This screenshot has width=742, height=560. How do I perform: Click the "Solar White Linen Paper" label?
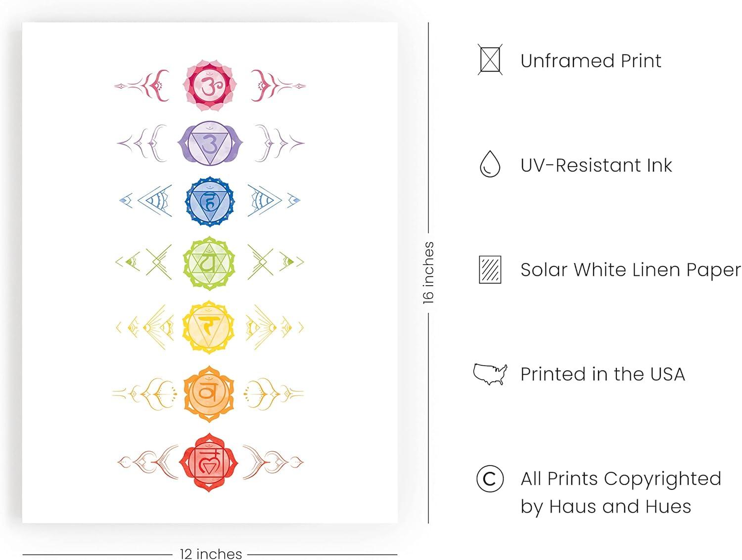coord(631,270)
